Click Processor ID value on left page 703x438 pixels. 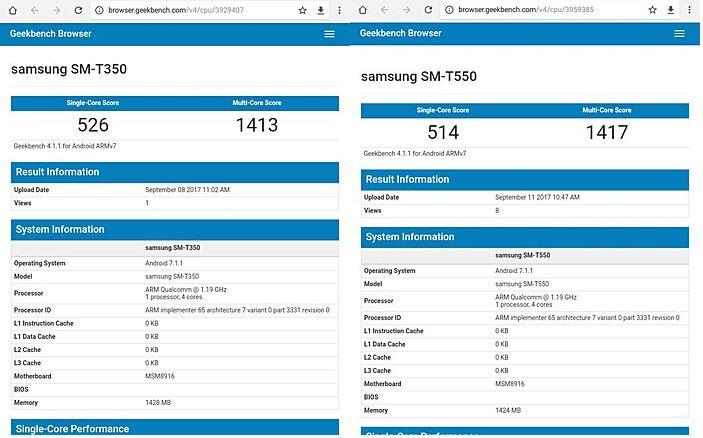(237, 310)
